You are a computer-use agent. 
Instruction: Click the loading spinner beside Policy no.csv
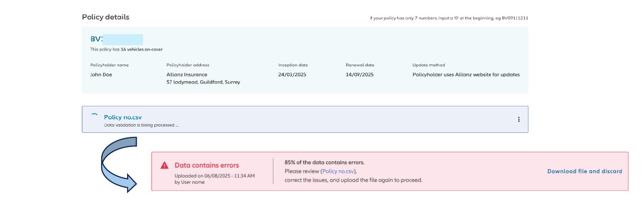pyautogui.click(x=94, y=116)
